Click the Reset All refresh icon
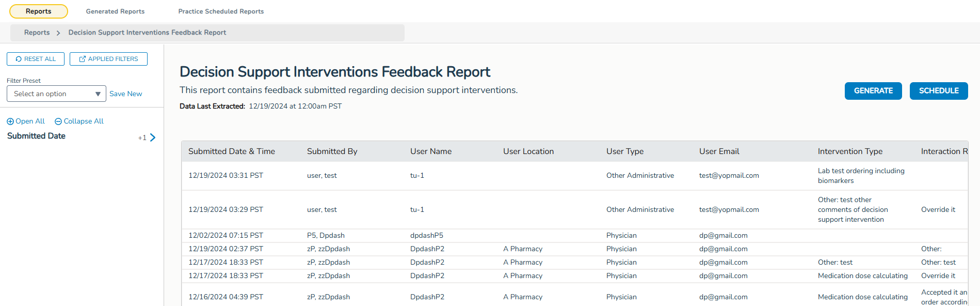The image size is (980, 306). click(19, 59)
